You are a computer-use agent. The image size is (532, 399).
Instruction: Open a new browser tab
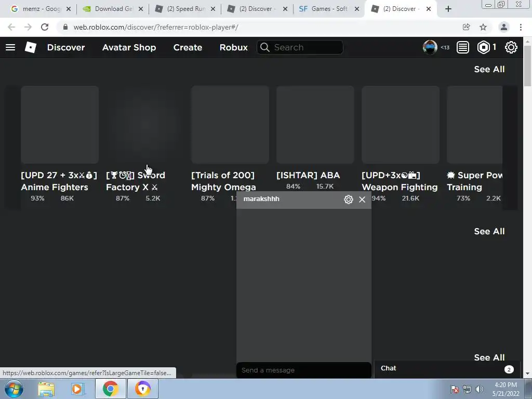[x=448, y=9]
